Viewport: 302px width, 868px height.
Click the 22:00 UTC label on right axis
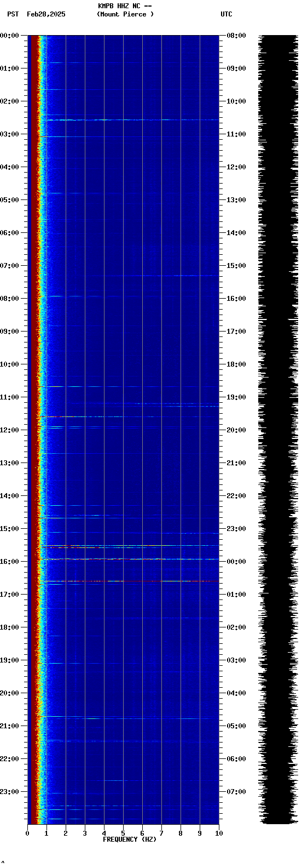point(236,496)
